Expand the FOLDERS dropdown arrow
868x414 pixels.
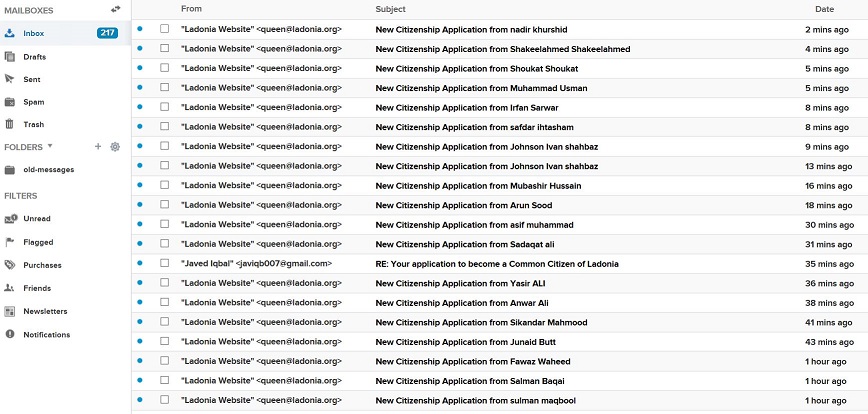click(50, 146)
